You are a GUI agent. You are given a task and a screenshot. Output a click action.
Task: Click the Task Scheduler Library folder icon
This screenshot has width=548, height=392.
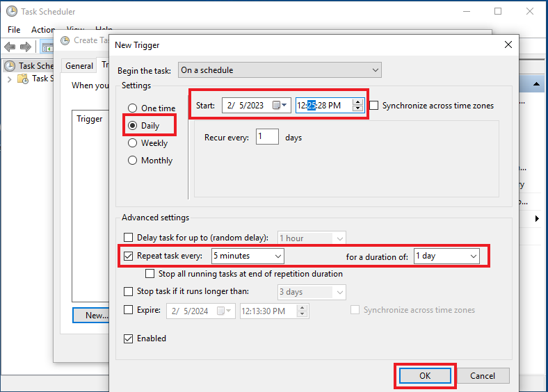pos(23,79)
